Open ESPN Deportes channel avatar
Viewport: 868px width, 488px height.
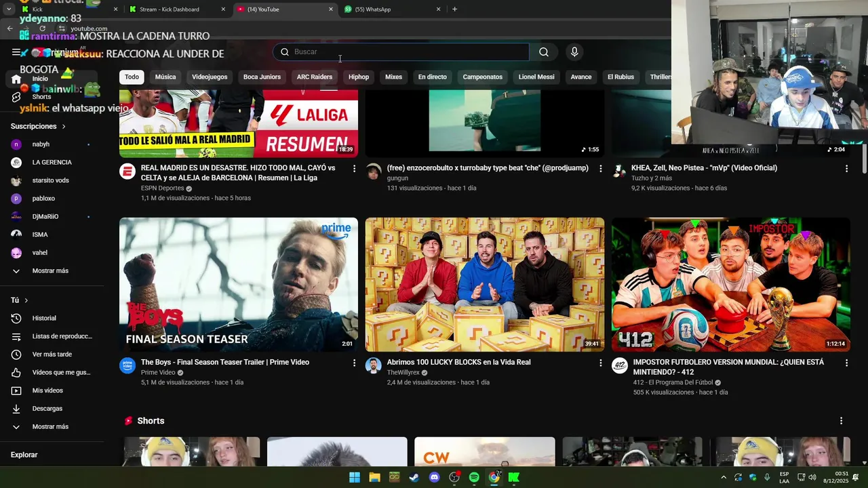pos(127,171)
